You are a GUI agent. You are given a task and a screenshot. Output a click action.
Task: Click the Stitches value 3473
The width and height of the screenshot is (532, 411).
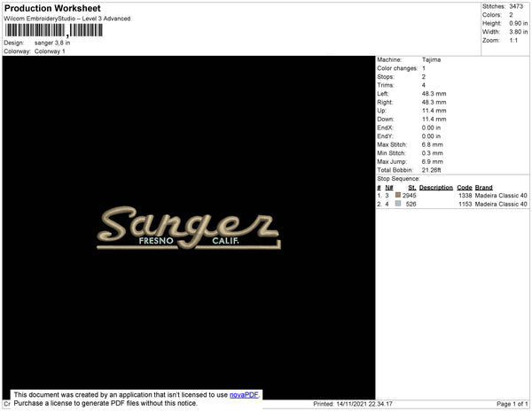click(x=516, y=6)
